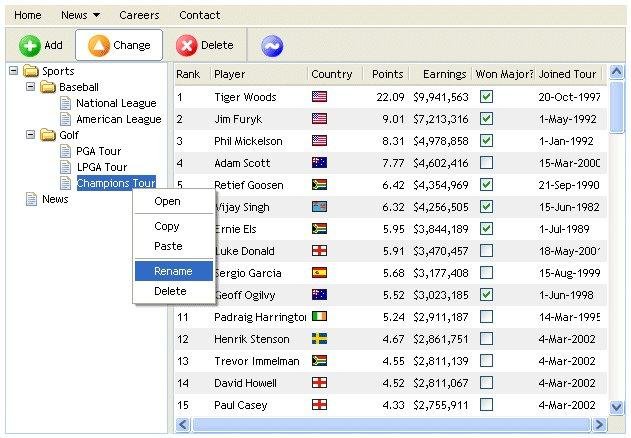Image resolution: width=631 pixels, height=438 pixels.
Task: Enable Won Major checkbox for Paul Casey
Action: point(486,404)
